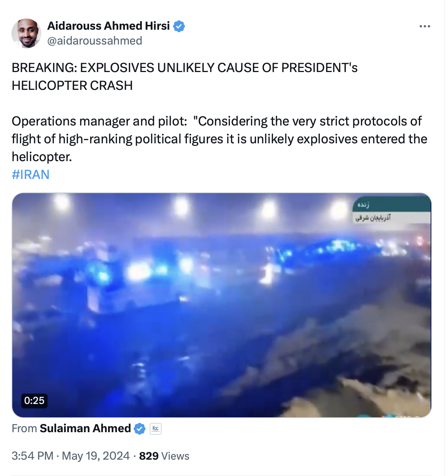448x476 pixels.
Task: Click the verified badge next to Sulaiman Ahmed
Action: 140,428
